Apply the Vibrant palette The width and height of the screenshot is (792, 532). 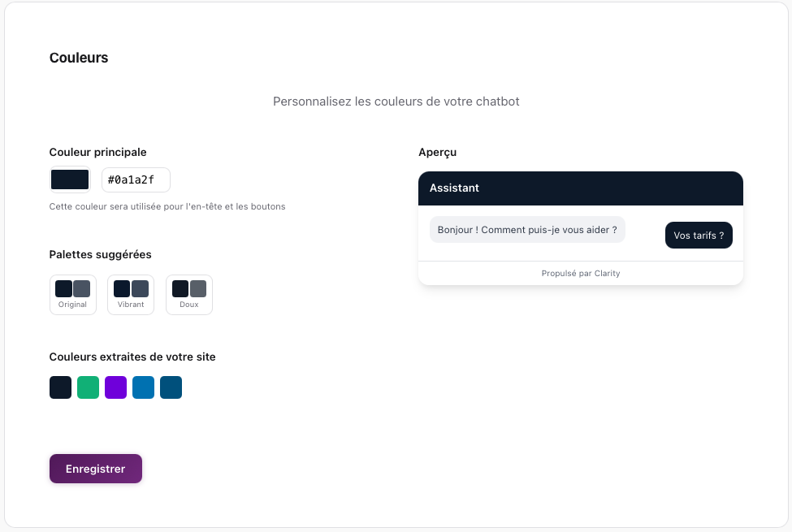(x=130, y=293)
